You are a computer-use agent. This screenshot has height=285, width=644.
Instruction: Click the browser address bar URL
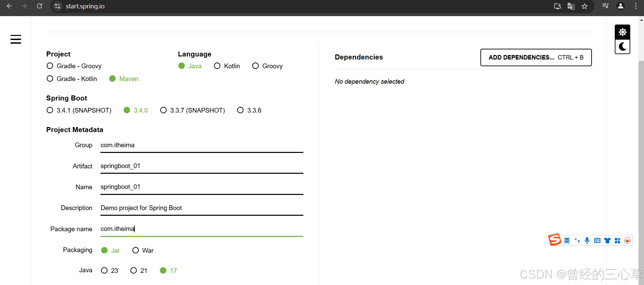tap(85, 6)
